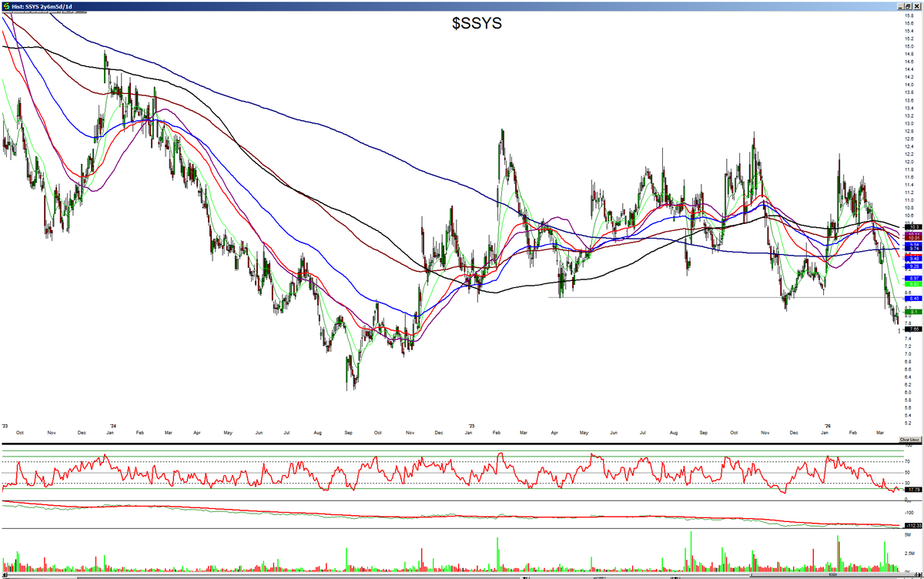
Task: Click the Feb month label on the time axis
Action: coord(139,433)
